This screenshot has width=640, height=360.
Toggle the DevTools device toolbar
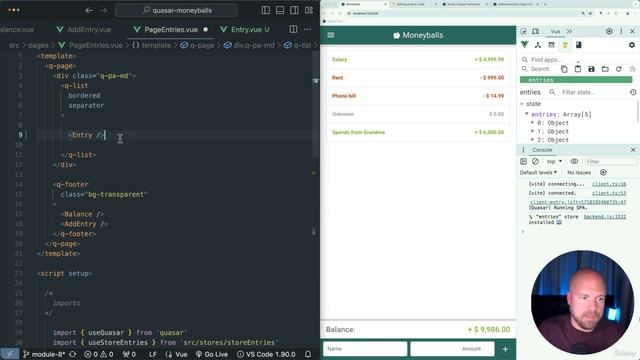coord(536,31)
